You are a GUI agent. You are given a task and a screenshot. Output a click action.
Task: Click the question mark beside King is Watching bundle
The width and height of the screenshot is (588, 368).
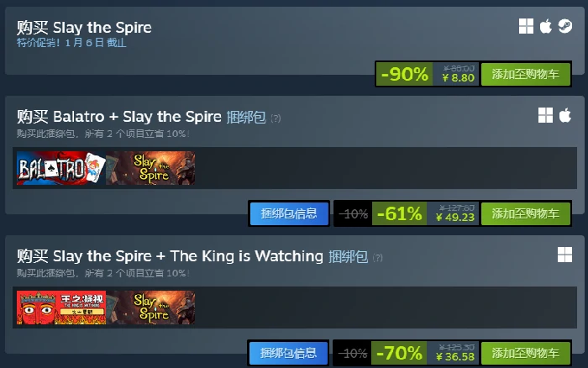click(x=378, y=258)
